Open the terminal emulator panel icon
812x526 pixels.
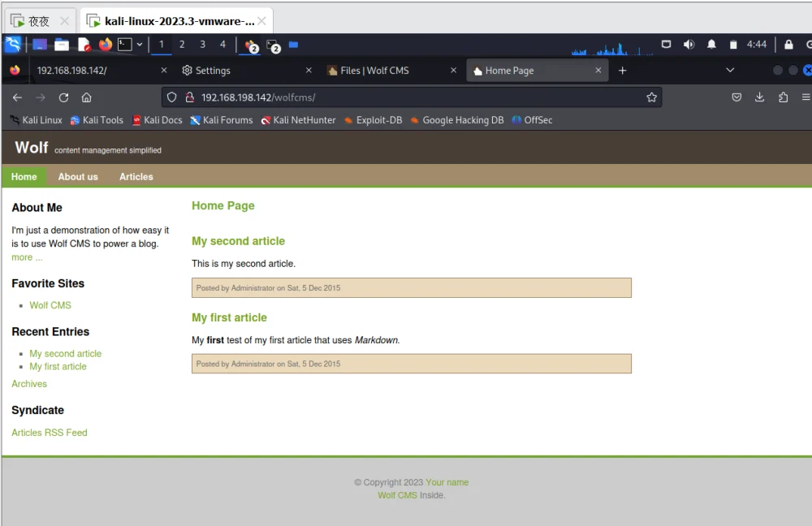(125, 45)
